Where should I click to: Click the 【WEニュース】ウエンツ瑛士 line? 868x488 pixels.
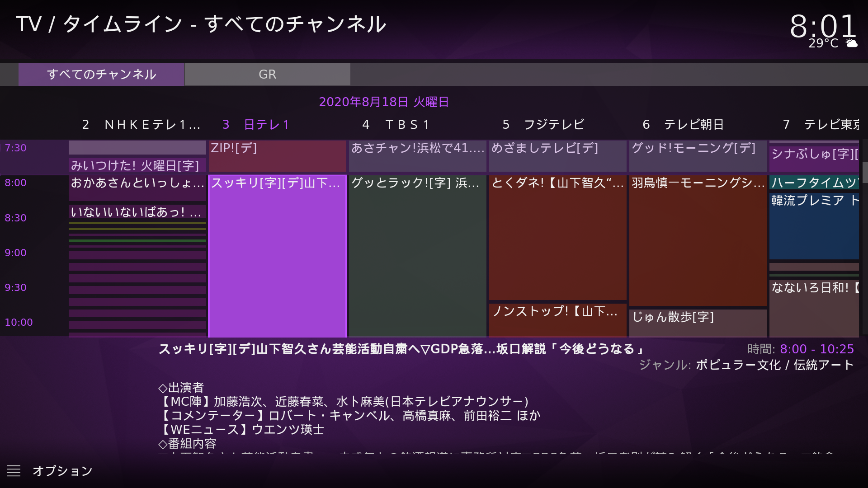click(241, 429)
